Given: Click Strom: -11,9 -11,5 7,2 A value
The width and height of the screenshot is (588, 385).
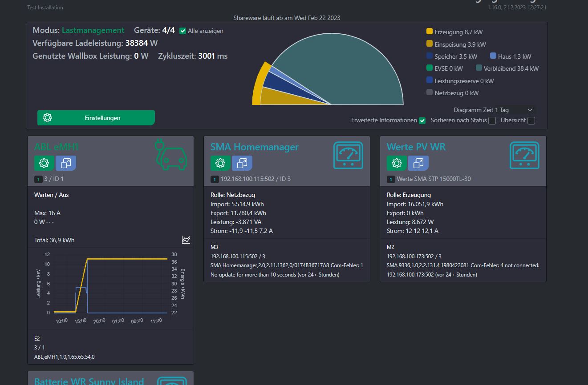Looking at the screenshot, I should coord(242,231).
